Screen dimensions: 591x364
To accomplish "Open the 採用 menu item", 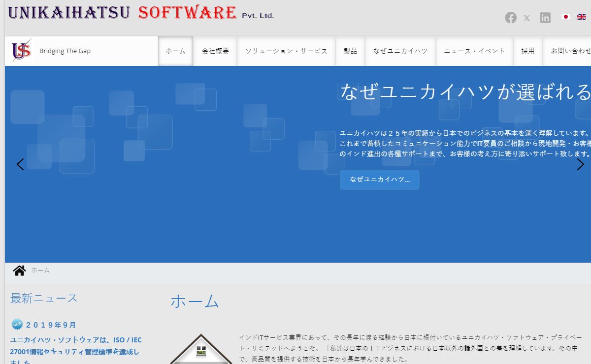I will (x=528, y=51).
